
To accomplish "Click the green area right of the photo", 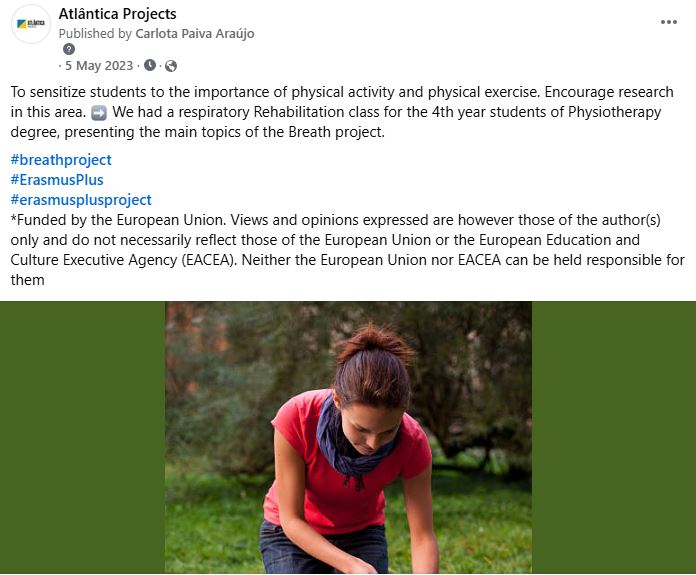I will point(613,438).
